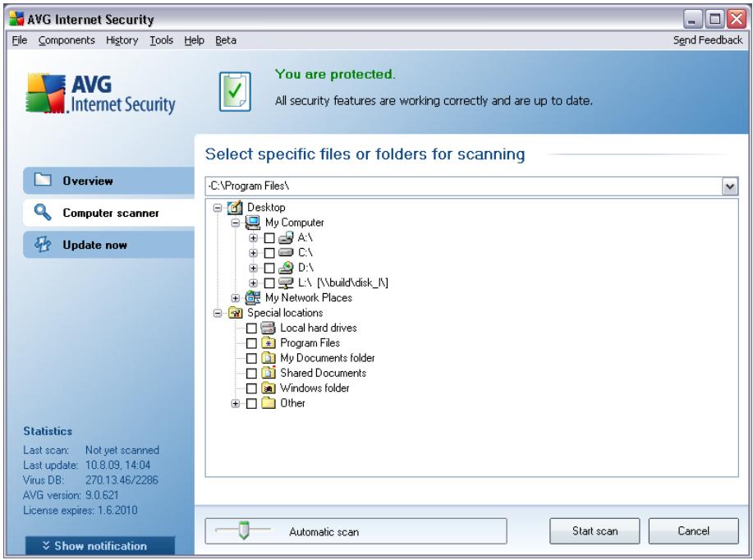Viewport: 753px width, 560px height.
Task: Click the A:\ floppy drive icon
Action: 286,237
